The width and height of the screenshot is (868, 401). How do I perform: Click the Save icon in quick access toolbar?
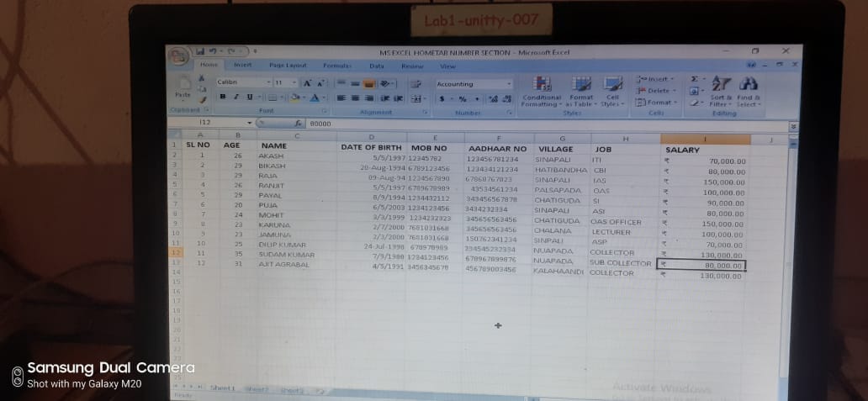(x=200, y=52)
